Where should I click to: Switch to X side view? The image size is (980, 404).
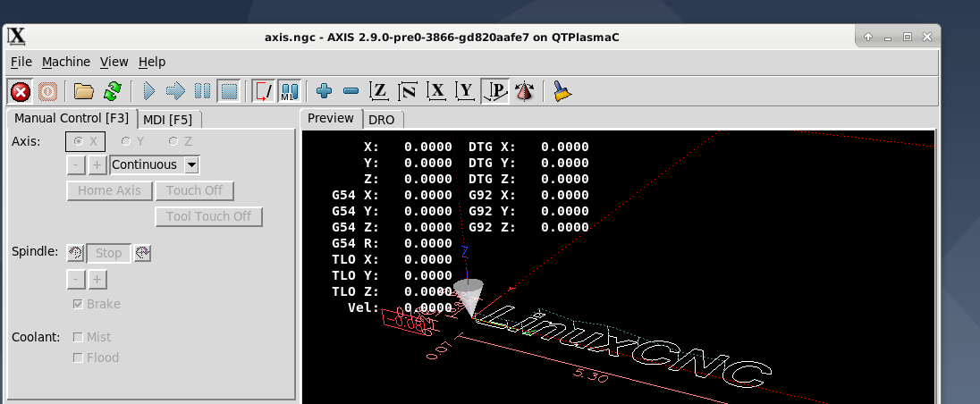pyautogui.click(x=437, y=92)
